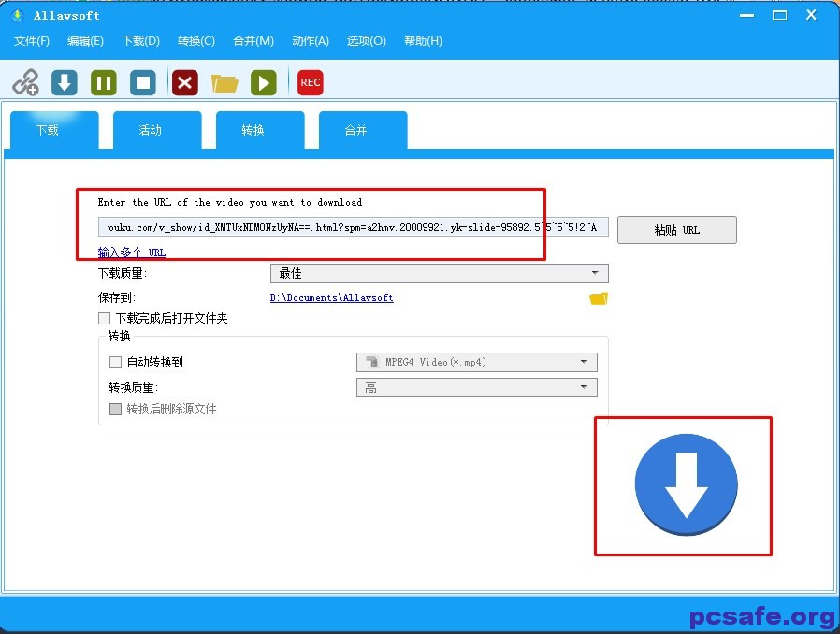Screen dimensions: 840x634
Task: Browse save location with the yellow folder icon
Action: [599, 298]
